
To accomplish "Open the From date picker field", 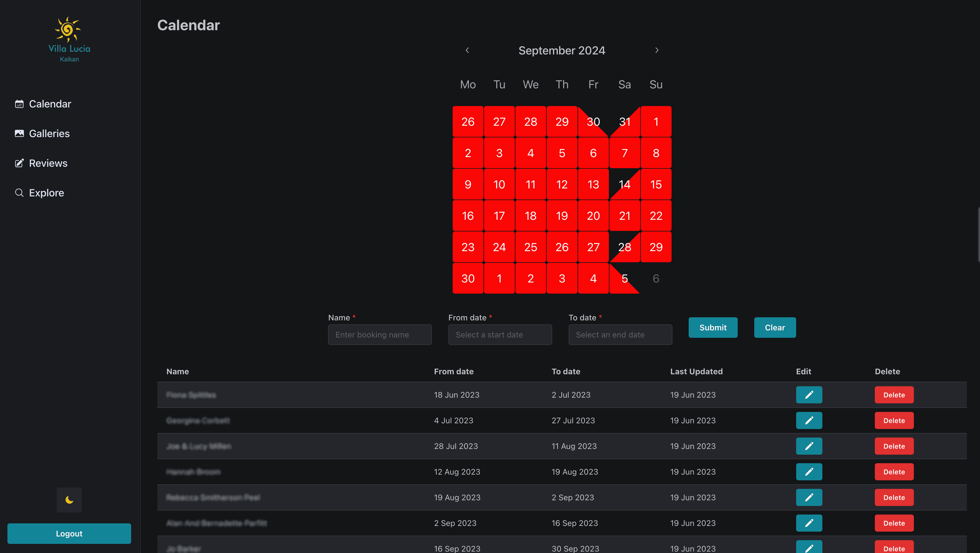I will tap(500, 335).
